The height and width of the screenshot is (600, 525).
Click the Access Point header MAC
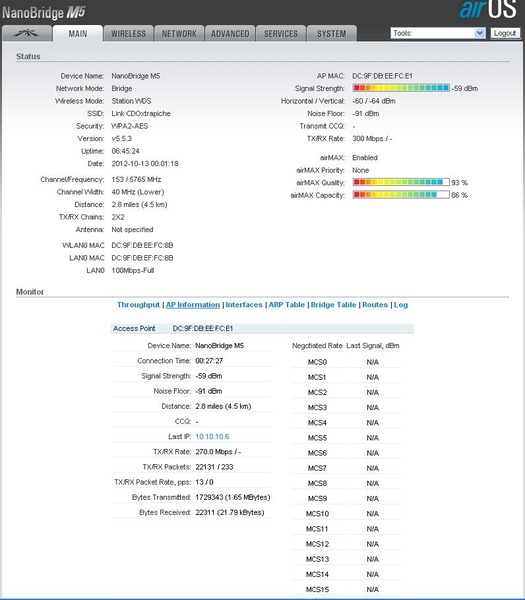(202, 328)
